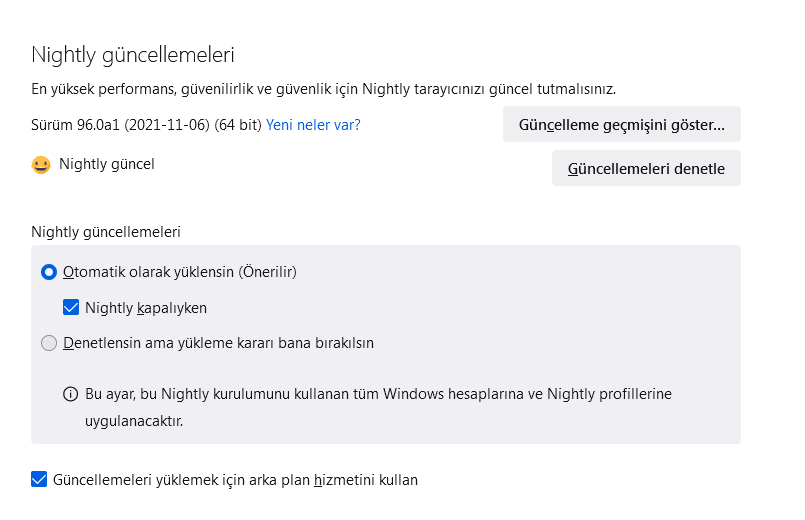
Task: Click the '(64 bit)' architecture text
Action: point(238,125)
